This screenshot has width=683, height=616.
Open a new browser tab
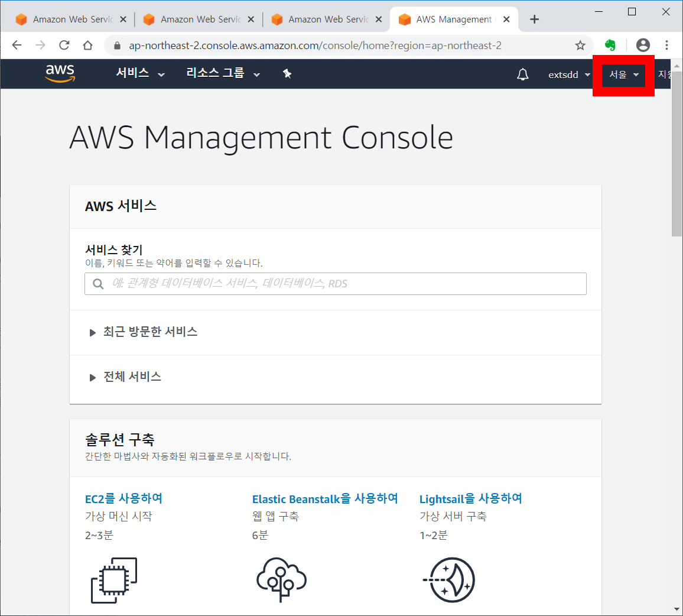[535, 19]
